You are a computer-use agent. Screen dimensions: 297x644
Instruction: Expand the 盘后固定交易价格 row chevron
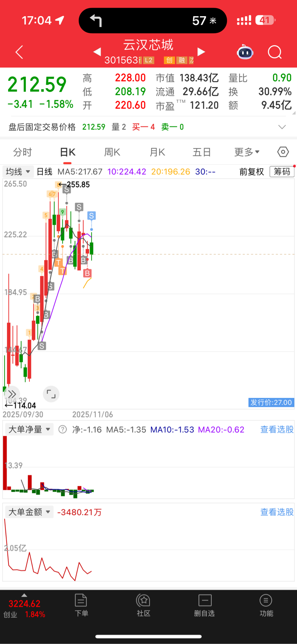pyautogui.click(x=282, y=127)
